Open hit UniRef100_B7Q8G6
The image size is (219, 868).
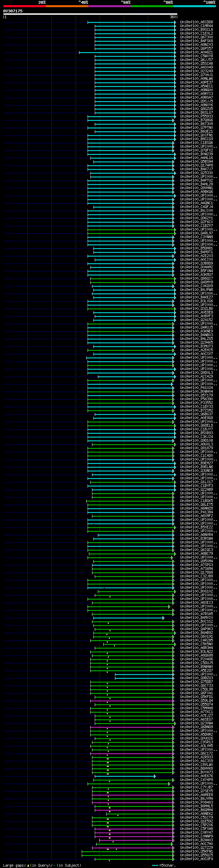coord(196,120)
